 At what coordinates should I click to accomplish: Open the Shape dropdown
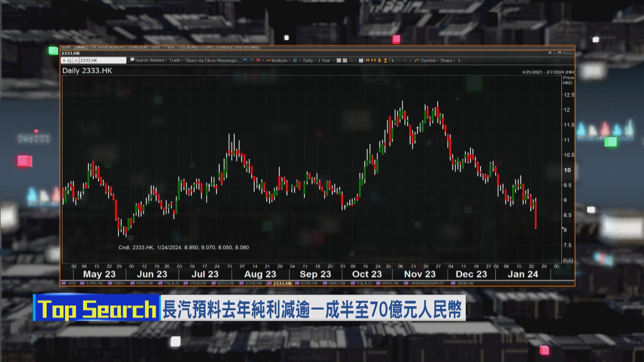click(448, 60)
